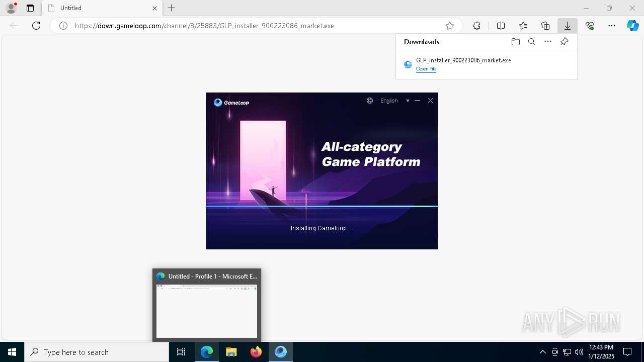Image resolution: width=644 pixels, height=362 pixels.
Task: Refresh the current page
Action: 36,26
